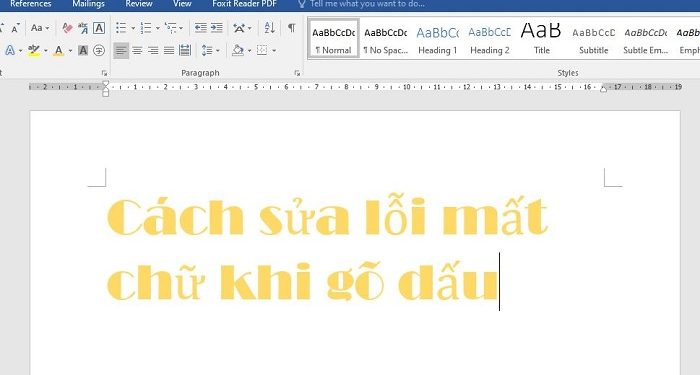The height and width of the screenshot is (375, 700).
Task: Switch to the View tab
Action: click(x=182, y=4)
